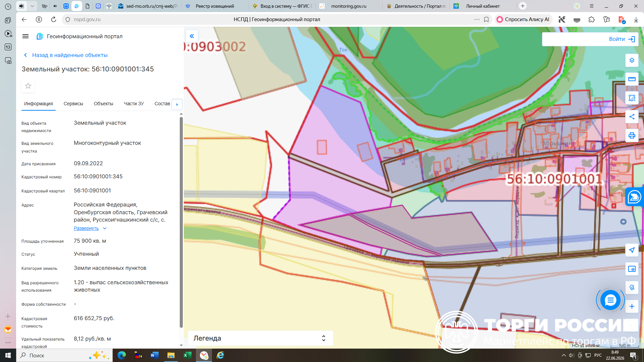Image resolution: width=644 pixels, height=362 pixels.
Task: Open the overview mini-map icon
Action: pos(632,269)
